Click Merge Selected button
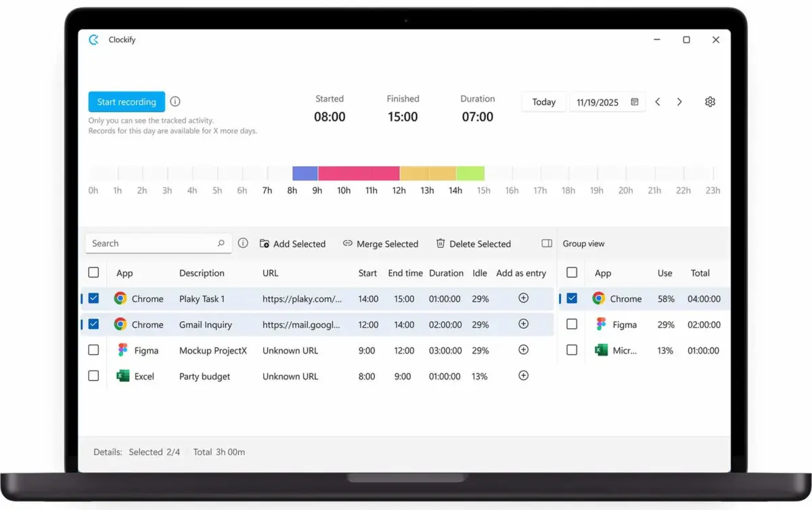Image resolution: width=812 pixels, height=510 pixels. [x=380, y=244]
